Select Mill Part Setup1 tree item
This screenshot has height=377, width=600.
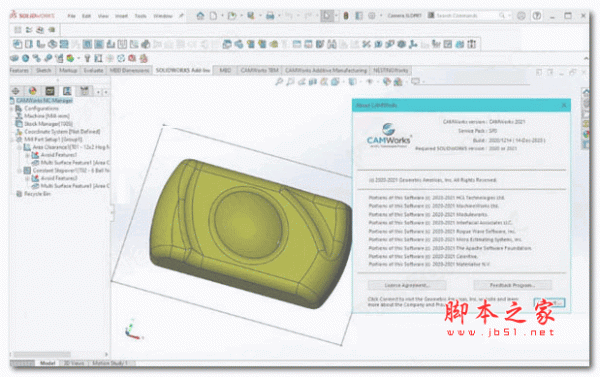(53, 139)
